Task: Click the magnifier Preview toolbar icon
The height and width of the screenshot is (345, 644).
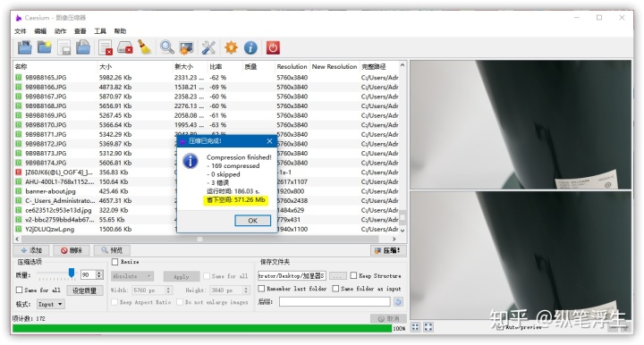Action: pyautogui.click(x=166, y=47)
